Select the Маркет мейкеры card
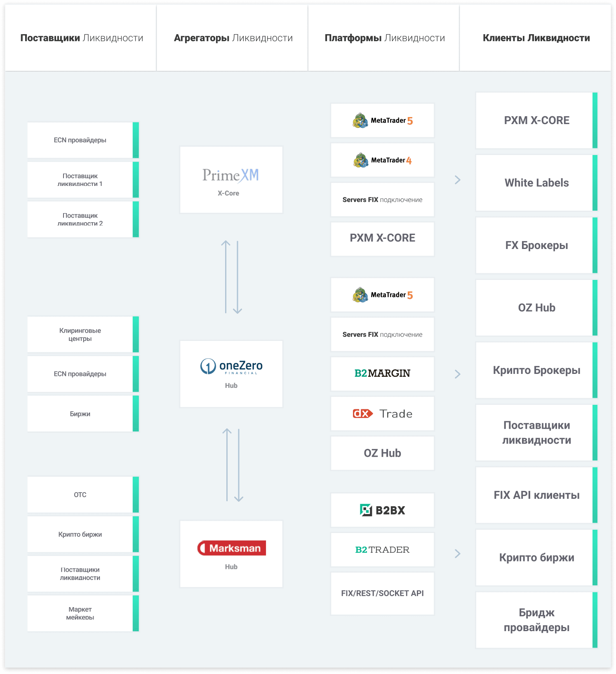Image resolution: width=616 pixels, height=674 pixels. click(83, 613)
